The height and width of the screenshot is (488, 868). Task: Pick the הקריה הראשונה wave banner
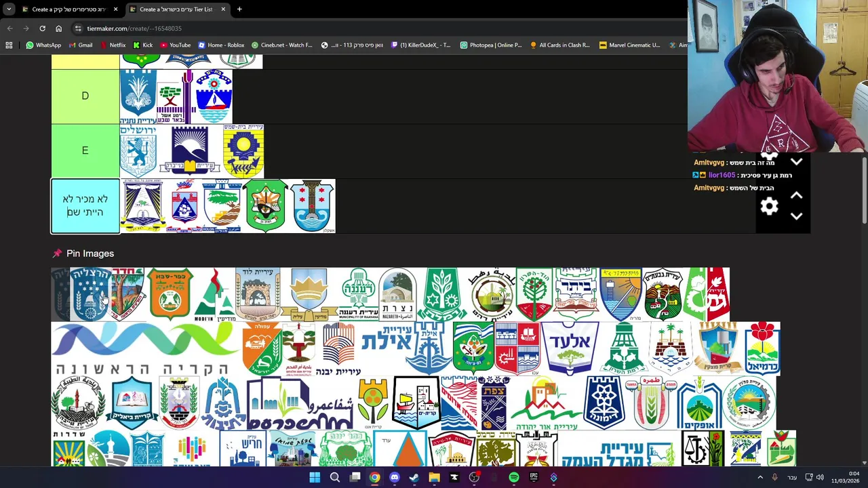pos(146,349)
